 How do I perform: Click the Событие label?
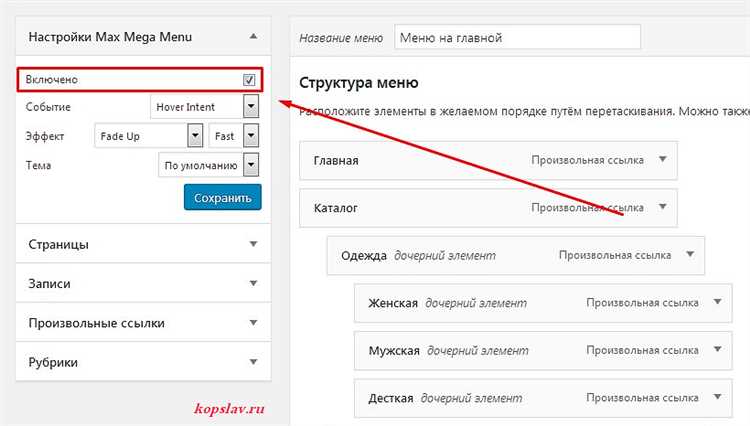click(x=48, y=107)
